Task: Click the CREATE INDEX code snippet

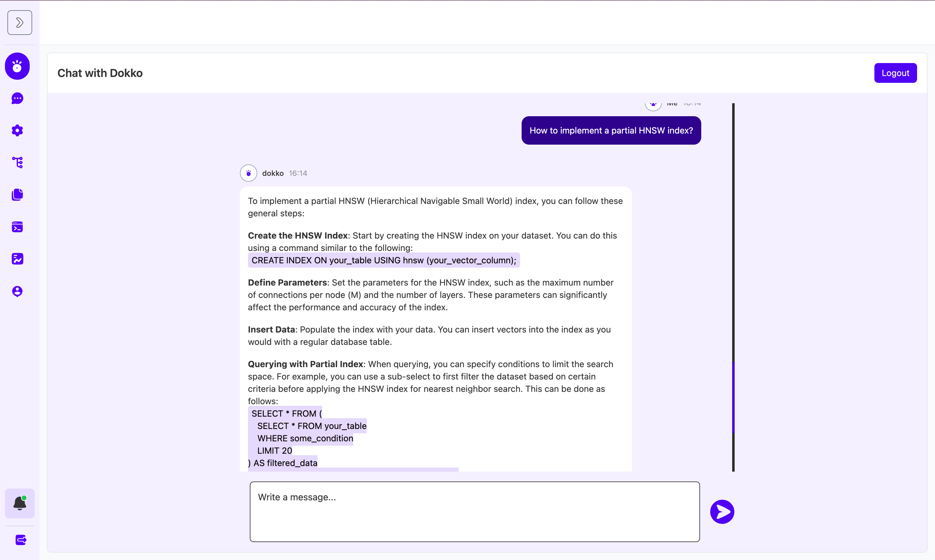Action: click(383, 261)
